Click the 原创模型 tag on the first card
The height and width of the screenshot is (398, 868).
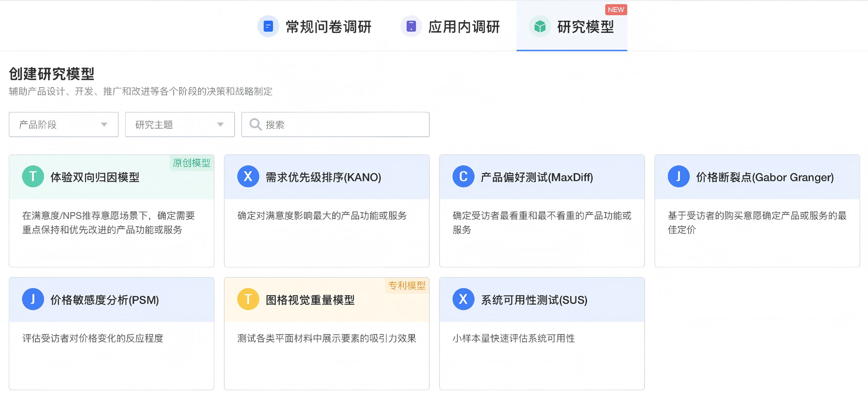pyautogui.click(x=192, y=163)
